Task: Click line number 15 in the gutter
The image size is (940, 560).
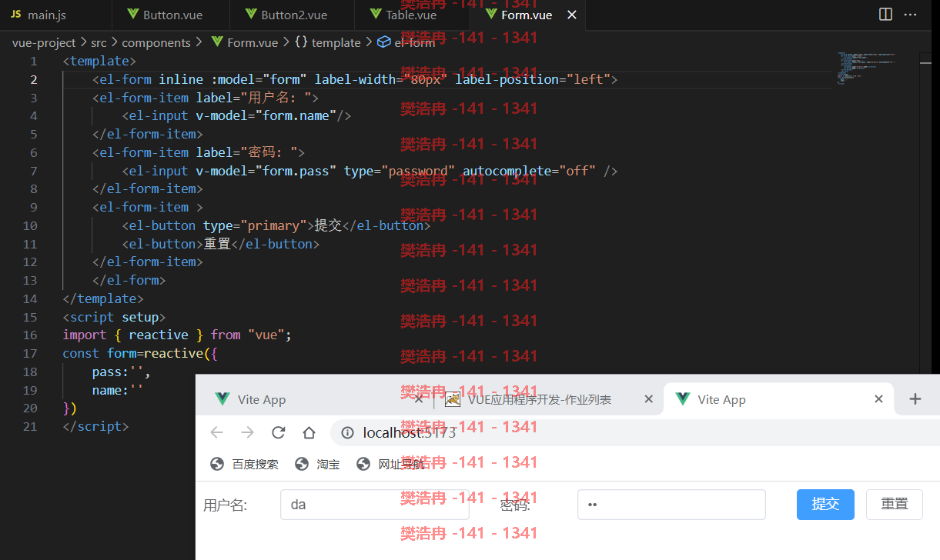Action: click(29, 317)
